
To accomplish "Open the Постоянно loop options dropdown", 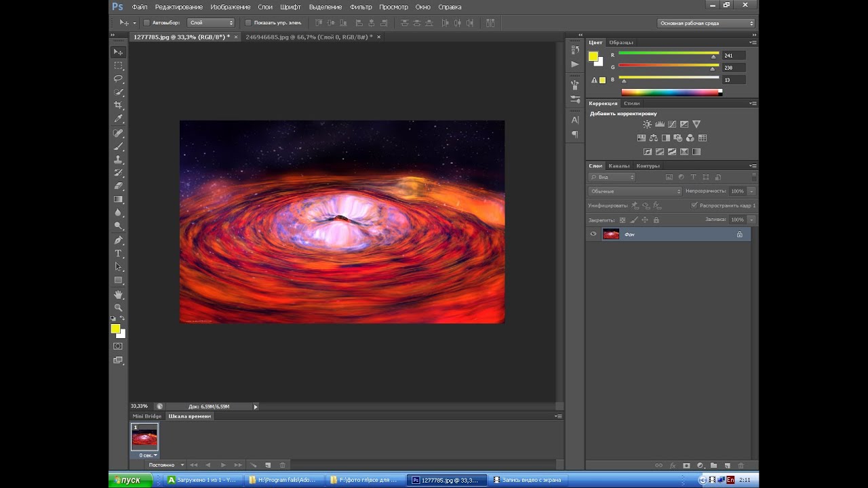I will [167, 465].
